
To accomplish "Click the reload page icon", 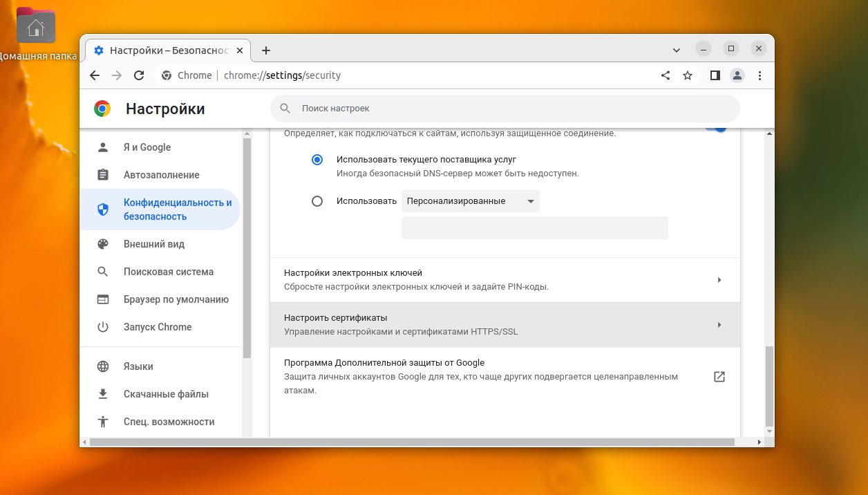I will pos(139,75).
